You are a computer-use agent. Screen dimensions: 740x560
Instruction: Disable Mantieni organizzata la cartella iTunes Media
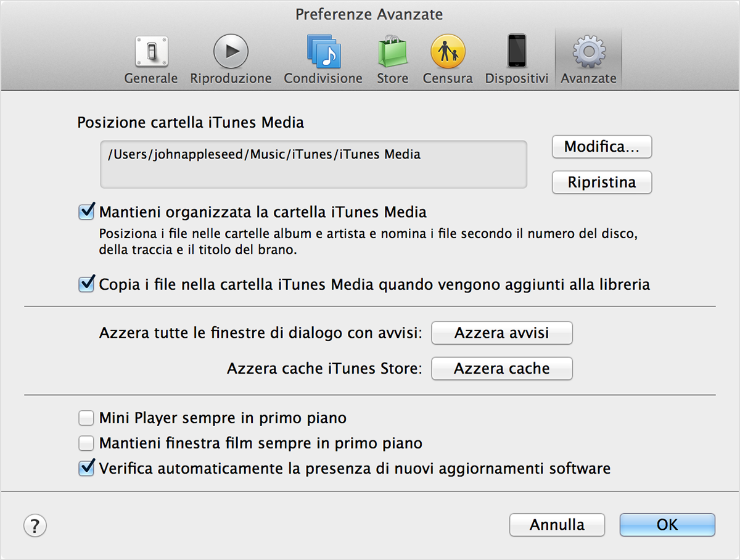(x=86, y=212)
